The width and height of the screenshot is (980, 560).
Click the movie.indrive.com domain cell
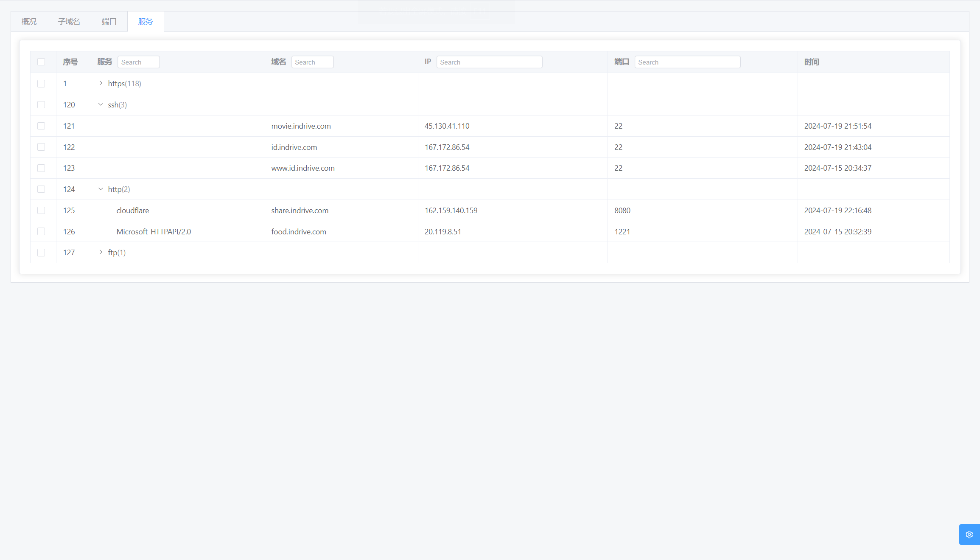pos(301,126)
